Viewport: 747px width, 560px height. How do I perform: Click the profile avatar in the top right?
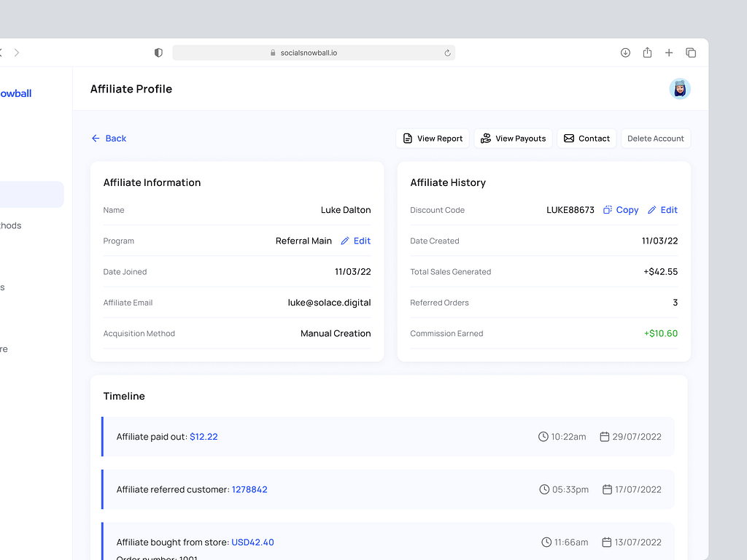tap(680, 88)
